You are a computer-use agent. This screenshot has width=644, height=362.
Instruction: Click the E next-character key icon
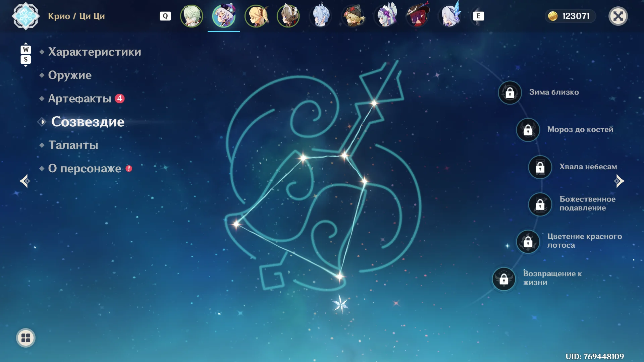(479, 16)
